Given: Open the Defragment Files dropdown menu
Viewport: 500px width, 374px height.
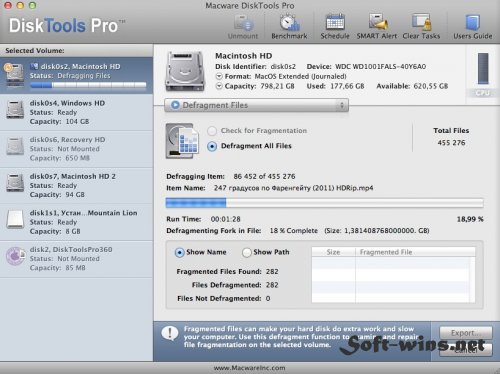Looking at the screenshot, I should (256, 105).
